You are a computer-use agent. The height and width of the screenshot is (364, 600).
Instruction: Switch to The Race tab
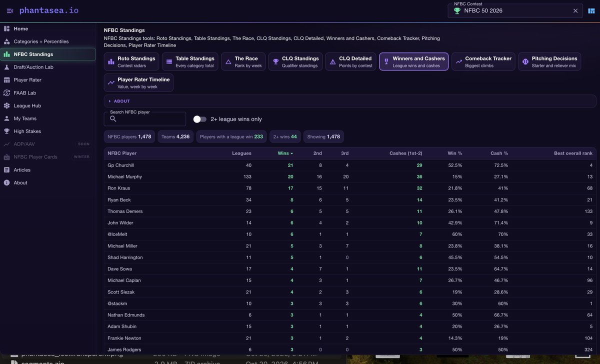click(x=243, y=61)
